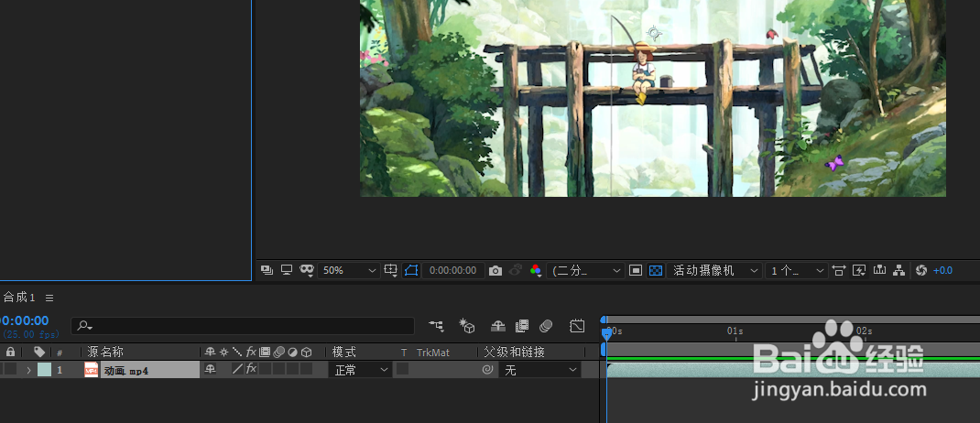Viewport: 980px width, 423px height.
Task: Click the 父级和链接 column header
Action: pyautogui.click(x=515, y=352)
